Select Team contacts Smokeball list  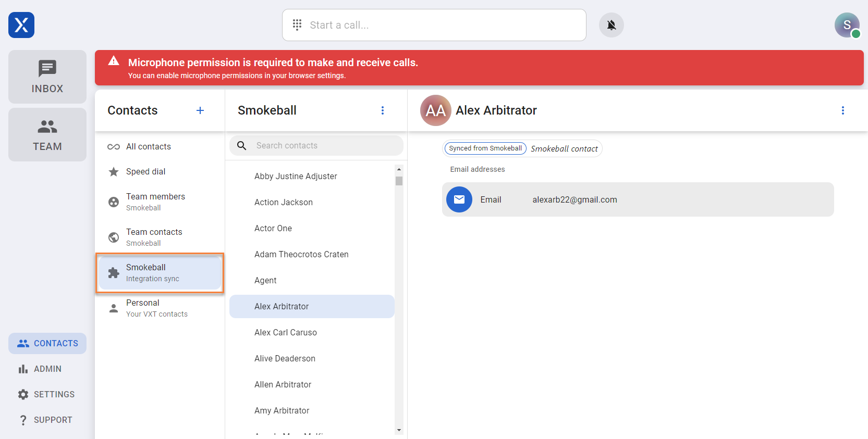pyautogui.click(x=160, y=237)
